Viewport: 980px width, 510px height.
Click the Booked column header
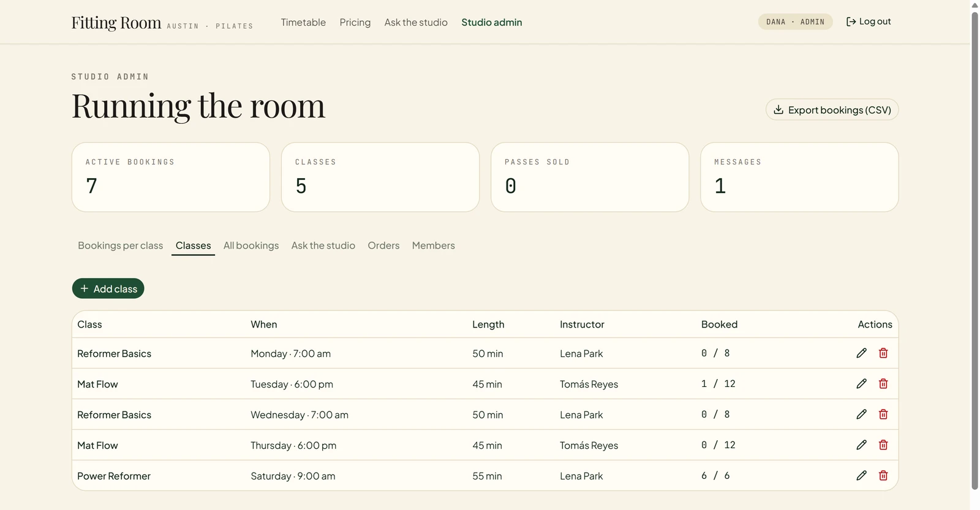(x=719, y=324)
